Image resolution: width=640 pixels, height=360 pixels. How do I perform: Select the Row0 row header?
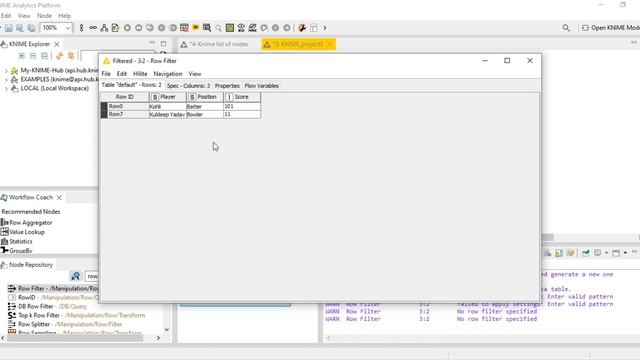(124, 106)
